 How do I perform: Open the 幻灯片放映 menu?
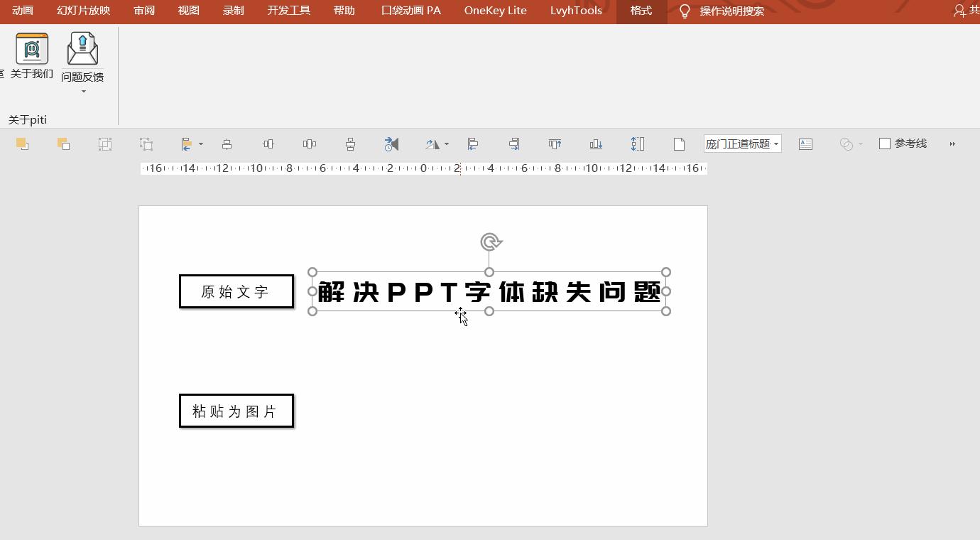(82, 11)
